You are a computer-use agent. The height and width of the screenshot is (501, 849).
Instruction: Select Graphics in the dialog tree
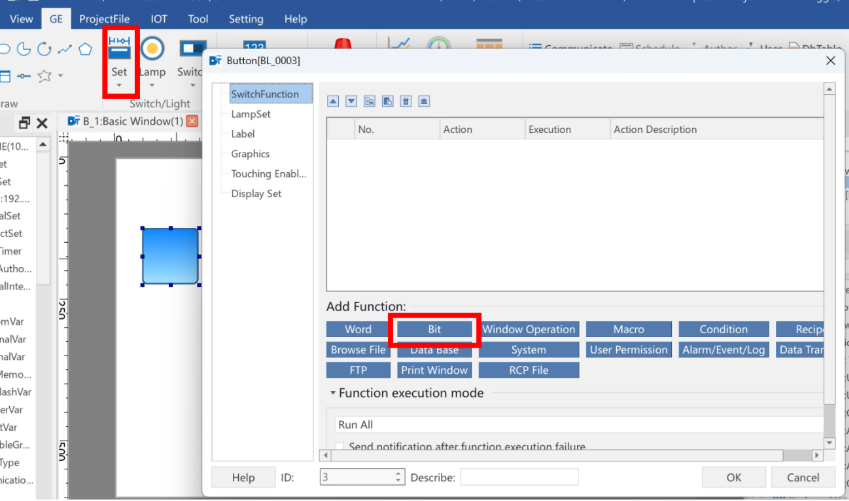pos(250,154)
